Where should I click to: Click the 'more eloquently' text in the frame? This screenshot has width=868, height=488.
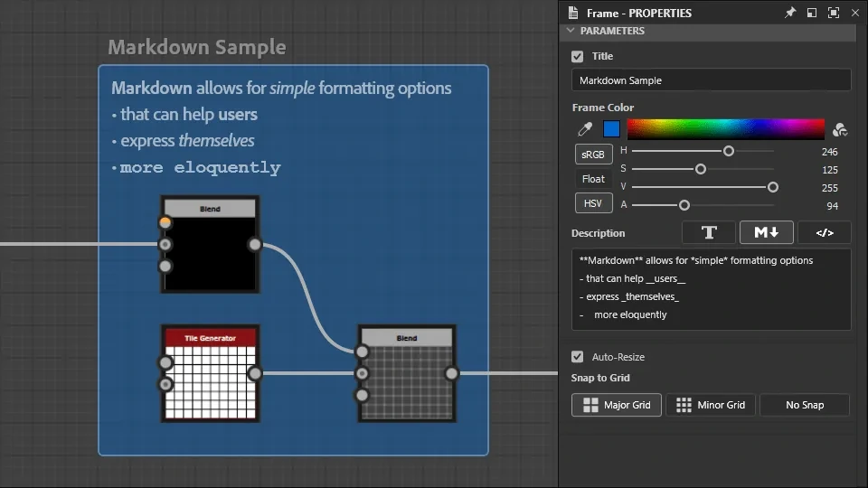[x=201, y=167]
